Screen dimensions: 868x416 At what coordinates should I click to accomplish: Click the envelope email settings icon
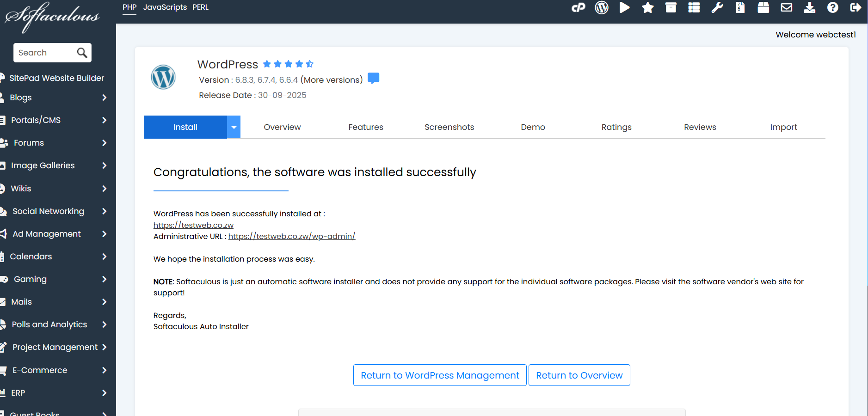[787, 7]
